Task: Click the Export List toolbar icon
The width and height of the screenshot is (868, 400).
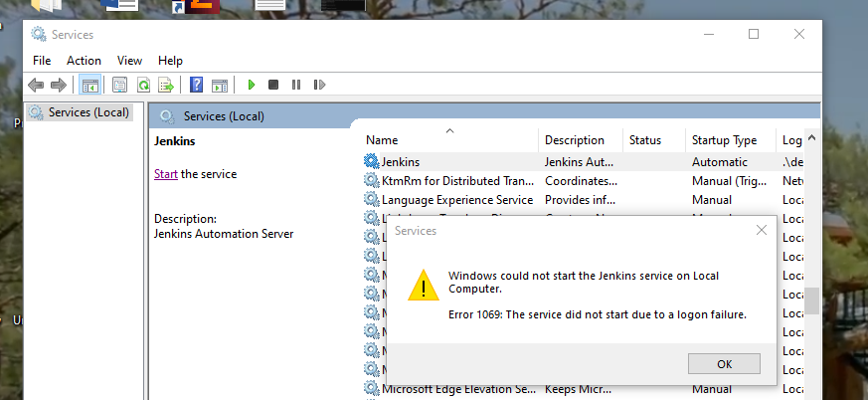Action: click(166, 85)
